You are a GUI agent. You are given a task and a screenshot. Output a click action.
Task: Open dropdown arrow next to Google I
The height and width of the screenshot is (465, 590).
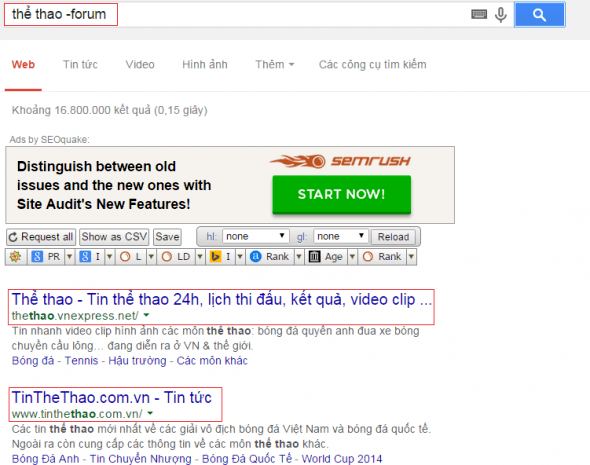pyautogui.click(x=109, y=257)
